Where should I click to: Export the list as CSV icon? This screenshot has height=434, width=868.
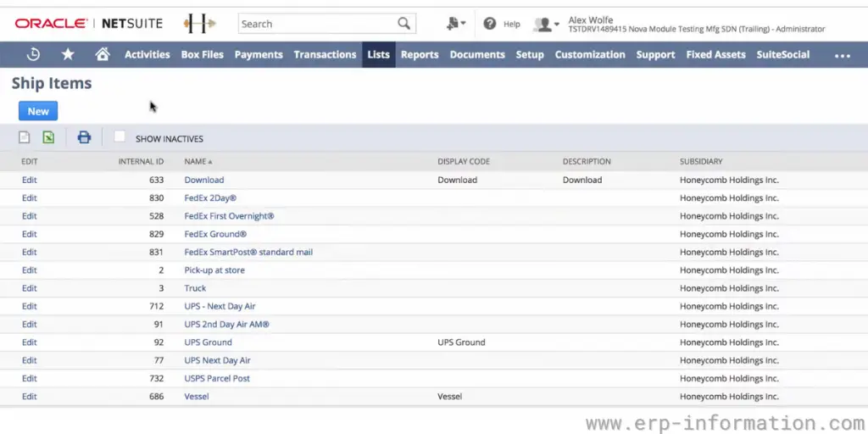pyautogui.click(x=24, y=137)
